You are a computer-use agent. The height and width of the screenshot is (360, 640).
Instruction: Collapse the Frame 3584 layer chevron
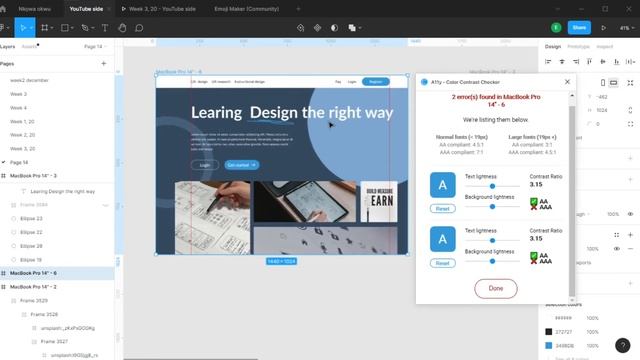tap(105, 205)
